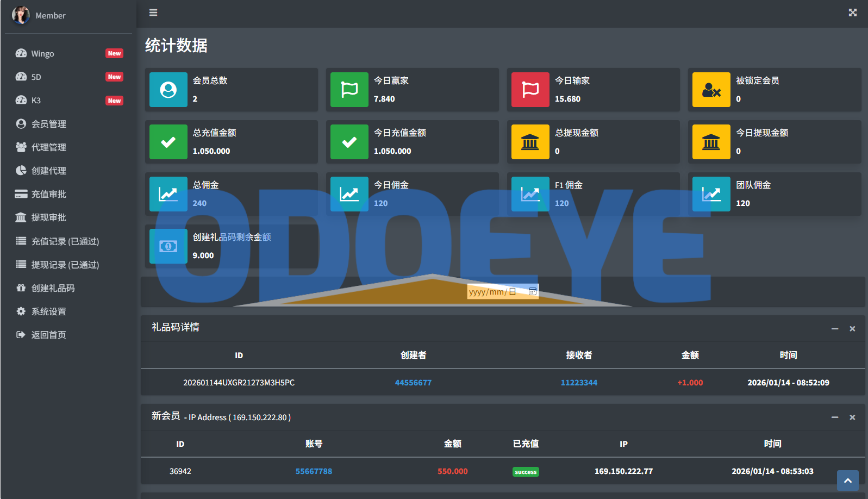868x499 pixels.
Task: Select K3 in the sidebar
Action: point(36,100)
